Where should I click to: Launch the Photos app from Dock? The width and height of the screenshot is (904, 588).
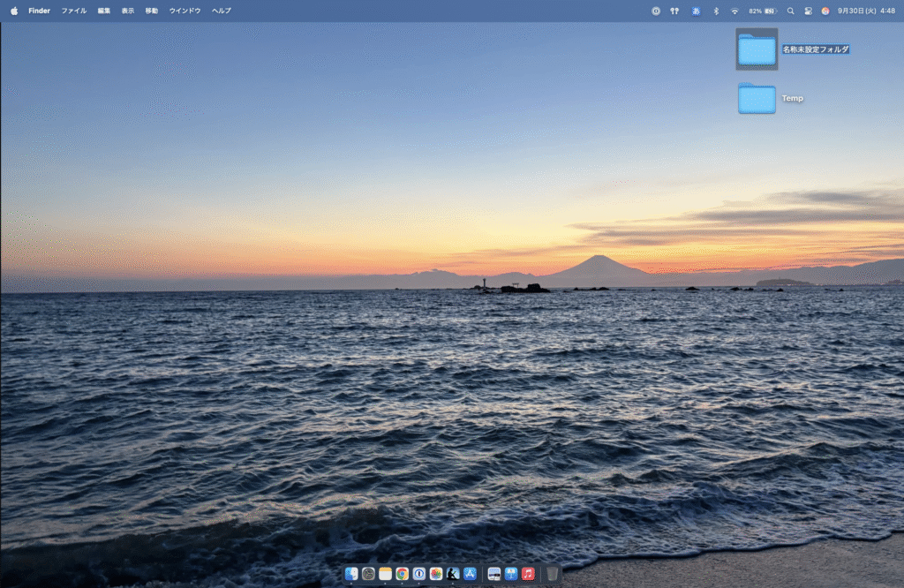(436, 574)
